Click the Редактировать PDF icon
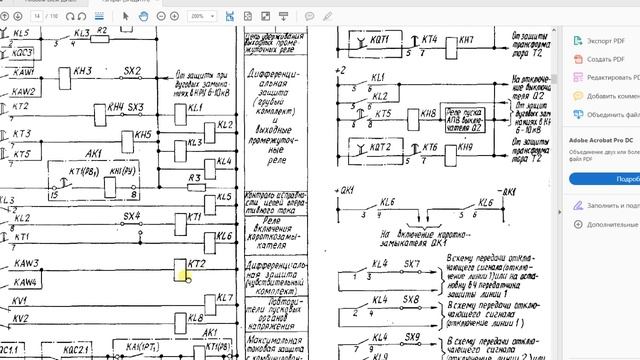Viewport: 640px width, 360px height. 578,78
